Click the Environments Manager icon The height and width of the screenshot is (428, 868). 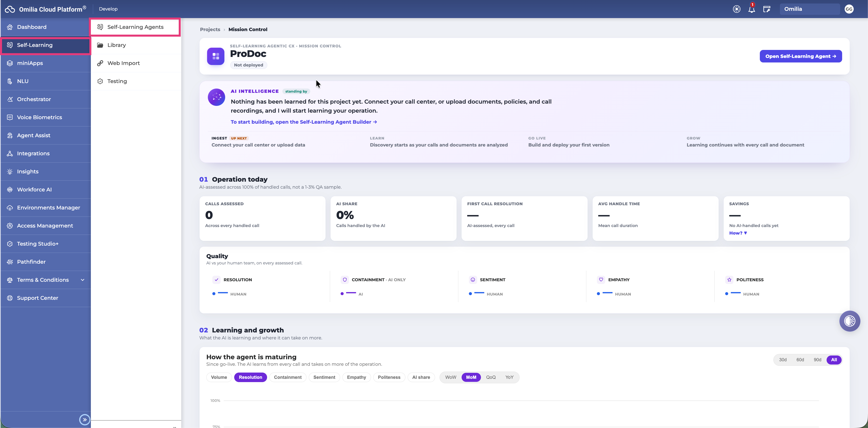(x=10, y=208)
